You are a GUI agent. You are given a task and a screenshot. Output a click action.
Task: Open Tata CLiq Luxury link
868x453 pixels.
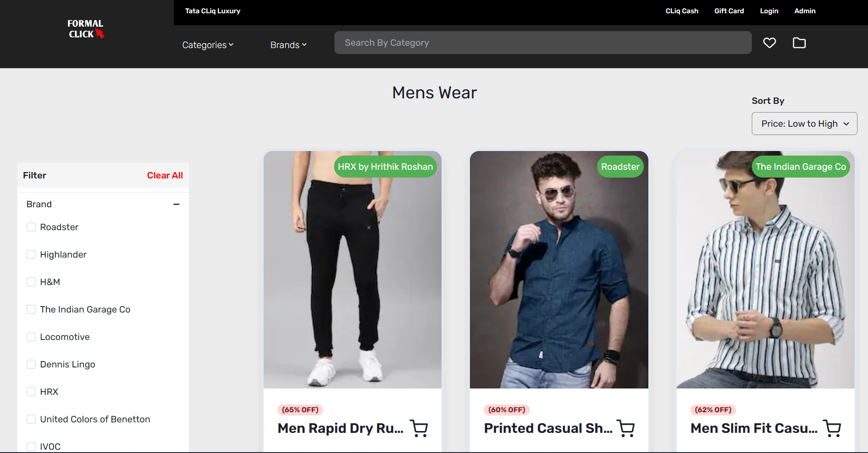click(x=213, y=11)
